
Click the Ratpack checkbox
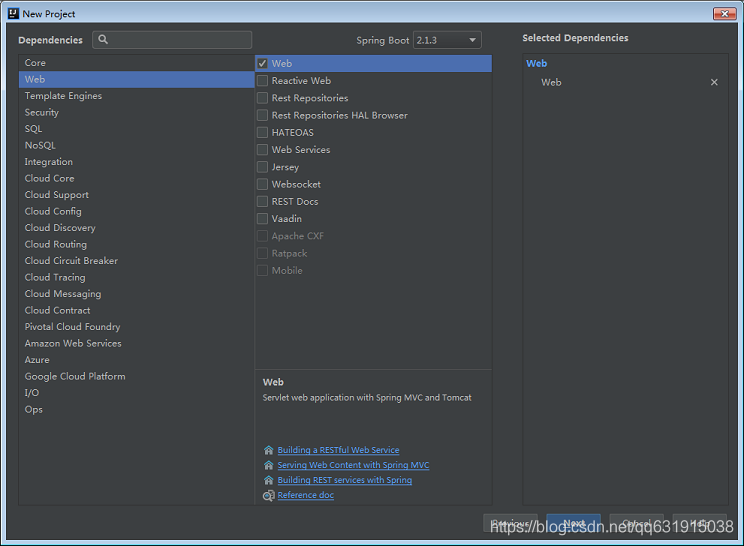[262, 253]
